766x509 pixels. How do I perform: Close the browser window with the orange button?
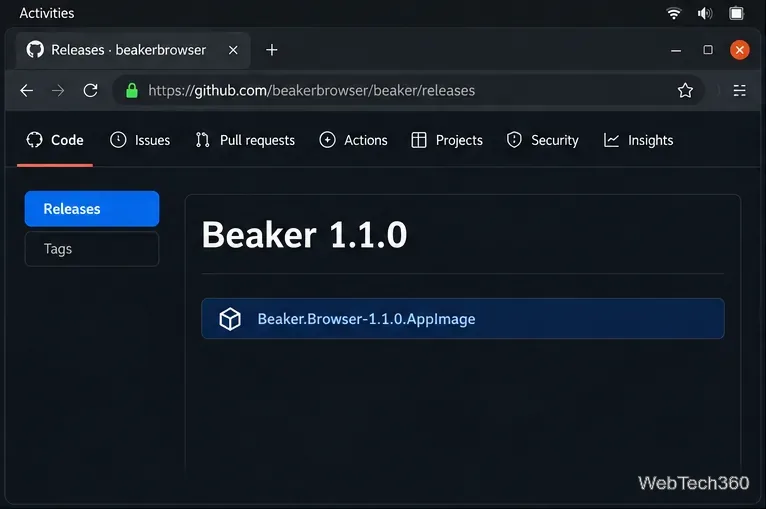tap(740, 50)
